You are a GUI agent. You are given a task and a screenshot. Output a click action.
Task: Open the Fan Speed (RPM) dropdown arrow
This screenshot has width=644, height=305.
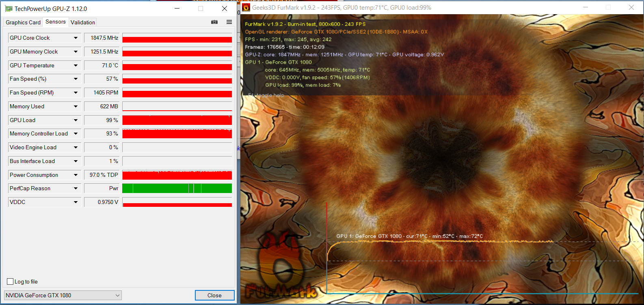click(76, 92)
